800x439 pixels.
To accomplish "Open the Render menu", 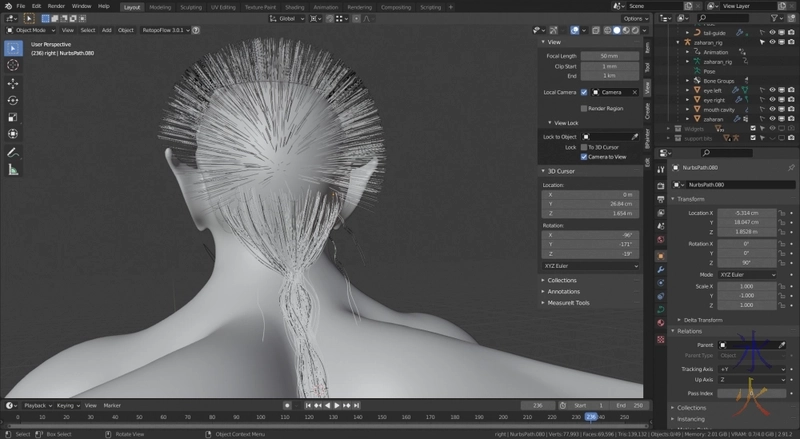I will point(56,6).
